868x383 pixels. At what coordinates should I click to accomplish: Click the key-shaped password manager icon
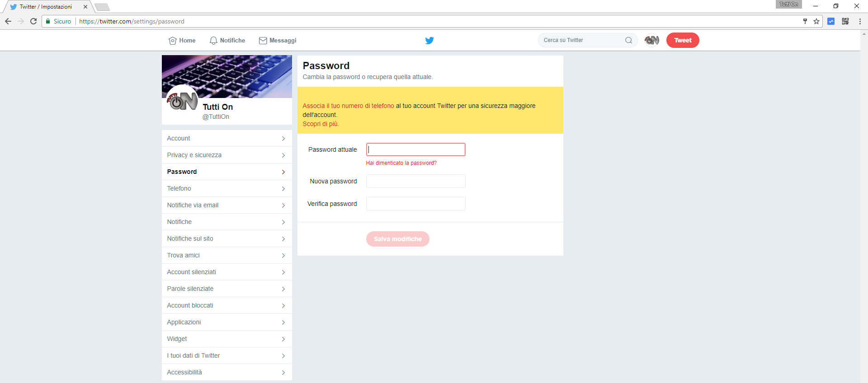805,21
